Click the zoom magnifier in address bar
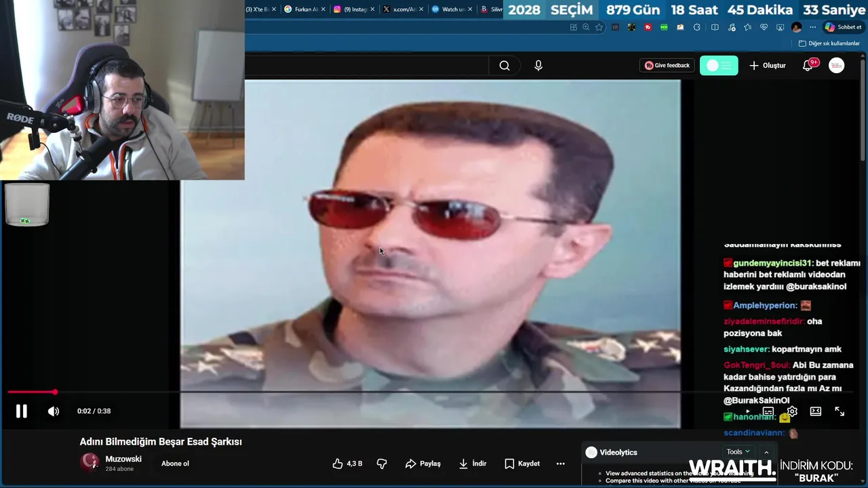This screenshot has width=868, height=488. [586, 27]
